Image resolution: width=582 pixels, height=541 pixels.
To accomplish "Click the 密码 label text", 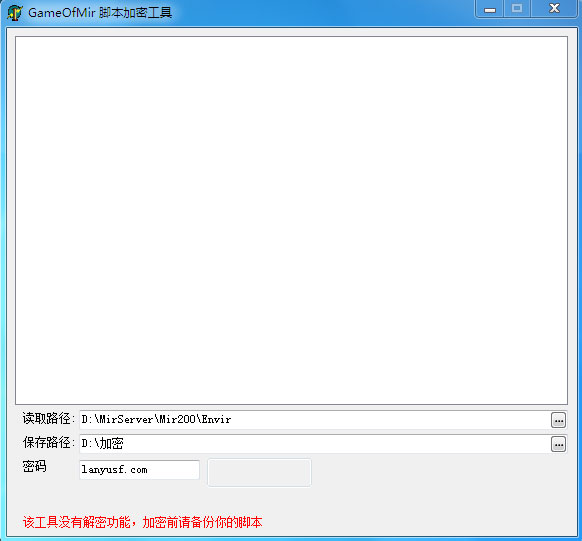I will click(x=35, y=466).
